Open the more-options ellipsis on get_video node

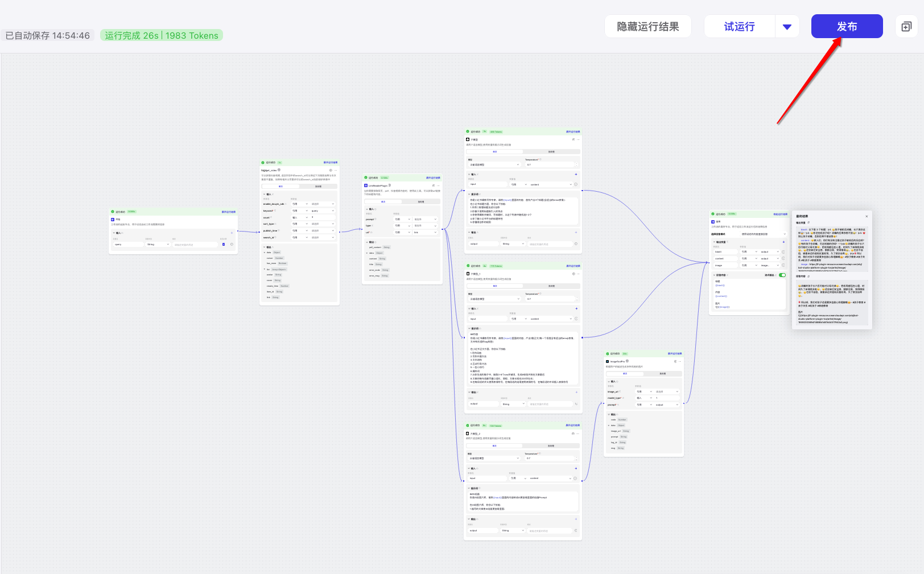pos(336,170)
